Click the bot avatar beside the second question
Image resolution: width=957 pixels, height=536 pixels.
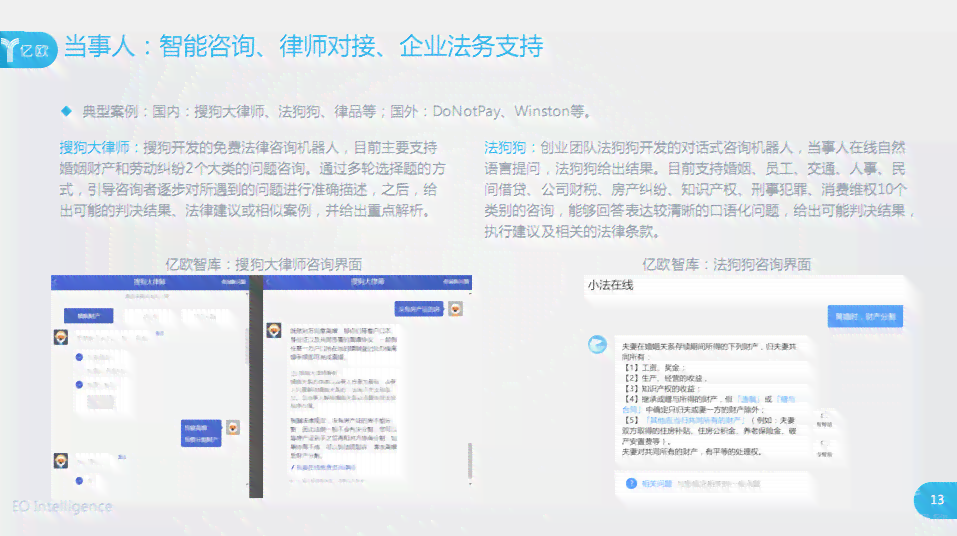(x=60, y=460)
